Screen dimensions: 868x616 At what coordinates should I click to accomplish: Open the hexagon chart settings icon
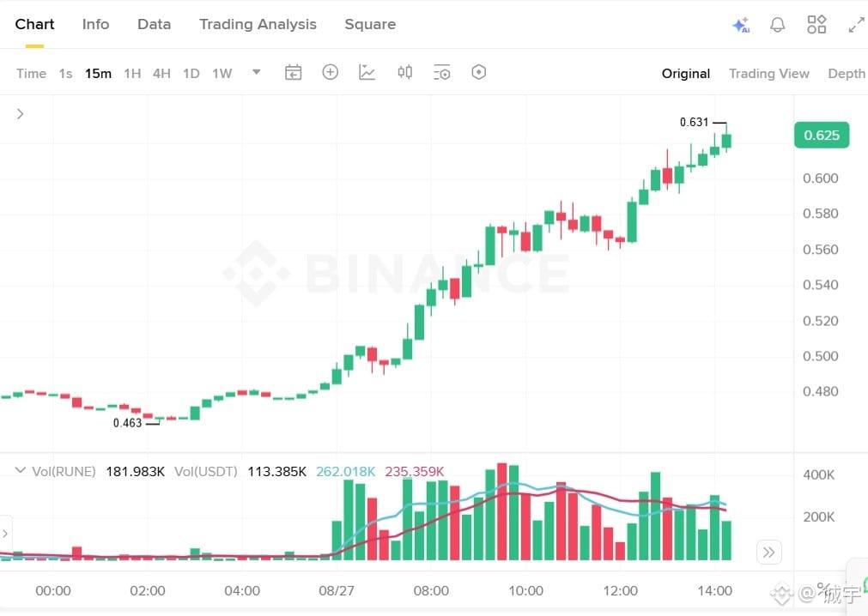(x=479, y=72)
